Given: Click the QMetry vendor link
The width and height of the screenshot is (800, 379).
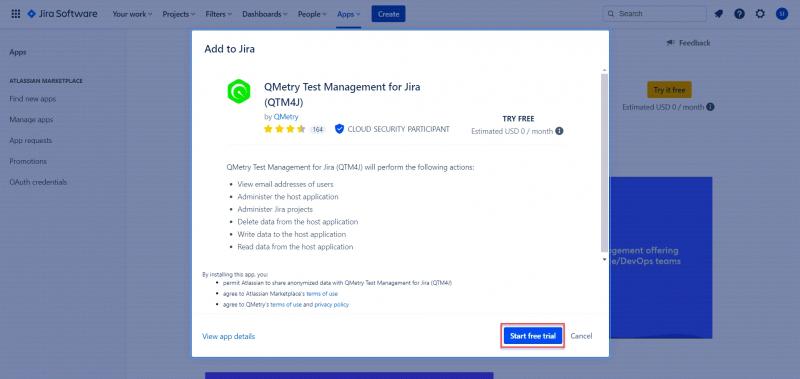Looking at the screenshot, I should click(x=286, y=117).
